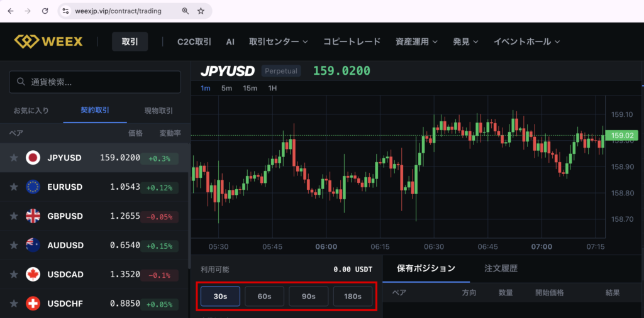Favorite GBPUSD with its star
The height and width of the screenshot is (318, 644).
tap(14, 216)
